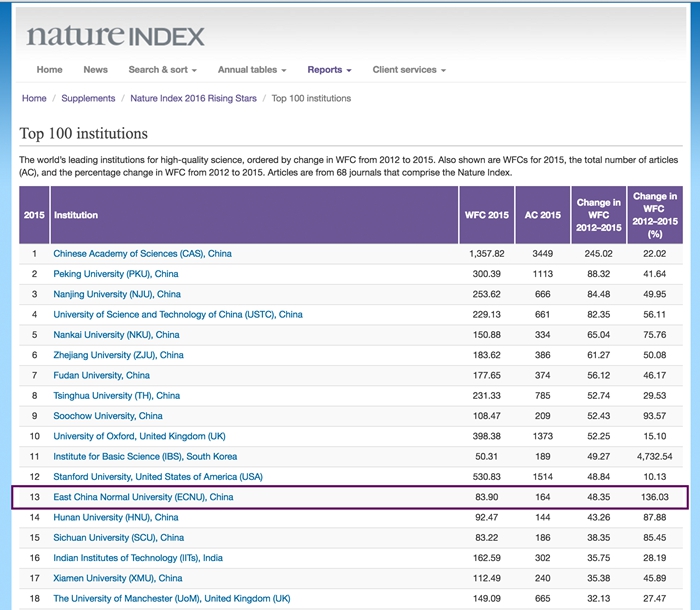
Task: Open Nanjing University (NJU) entry
Action: point(117,294)
